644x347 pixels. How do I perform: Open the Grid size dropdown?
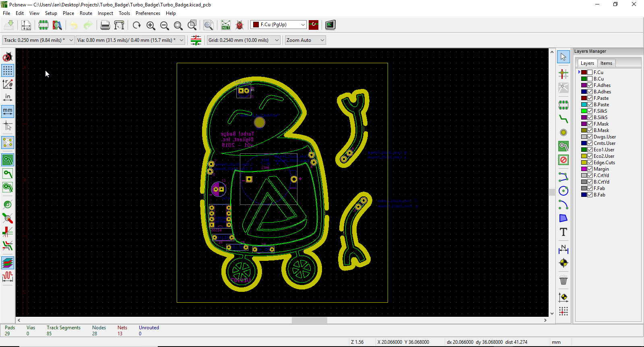coord(244,40)
